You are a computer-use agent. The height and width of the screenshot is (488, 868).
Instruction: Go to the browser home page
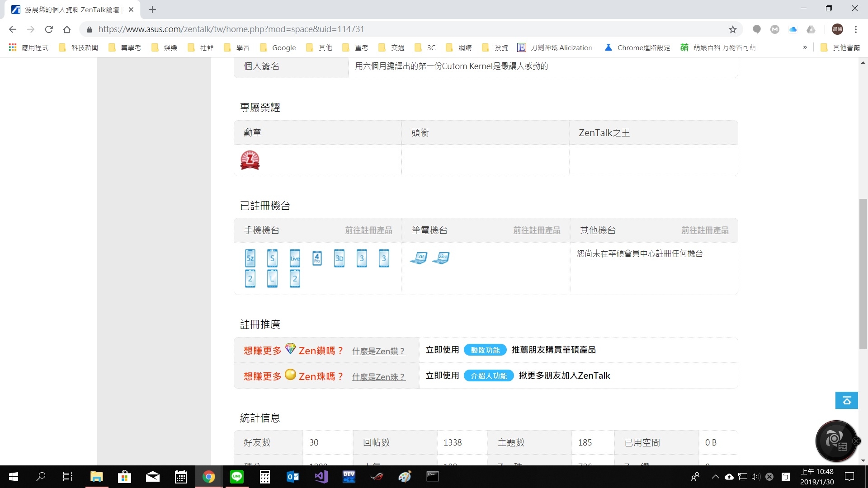(67, 29)
